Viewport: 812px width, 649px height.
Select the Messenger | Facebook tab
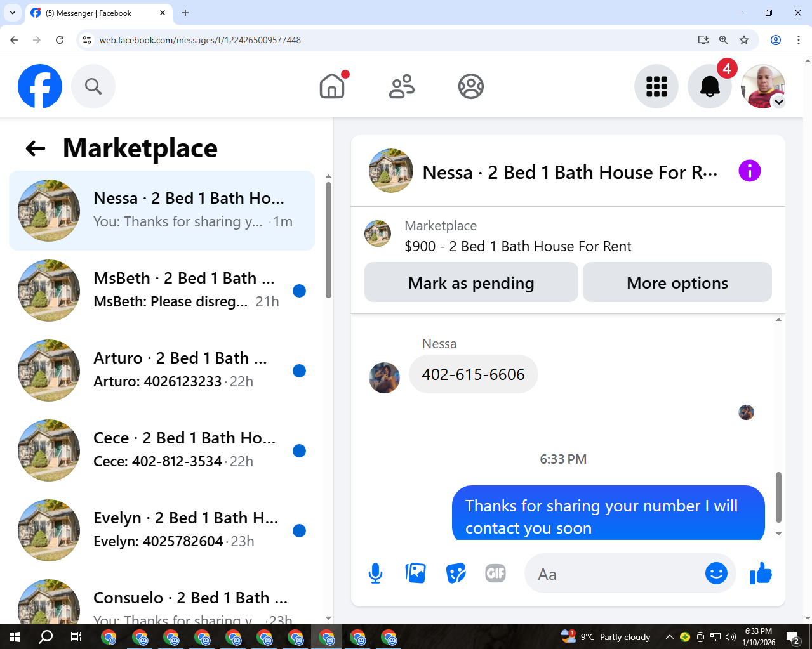click(98, 13)
